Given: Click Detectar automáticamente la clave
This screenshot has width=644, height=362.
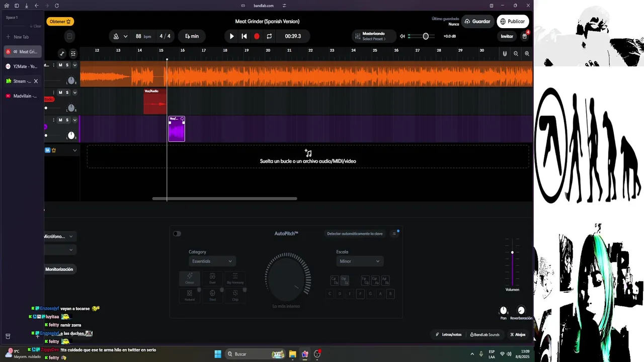Looking at the screenshot, I should pos(355,233).
